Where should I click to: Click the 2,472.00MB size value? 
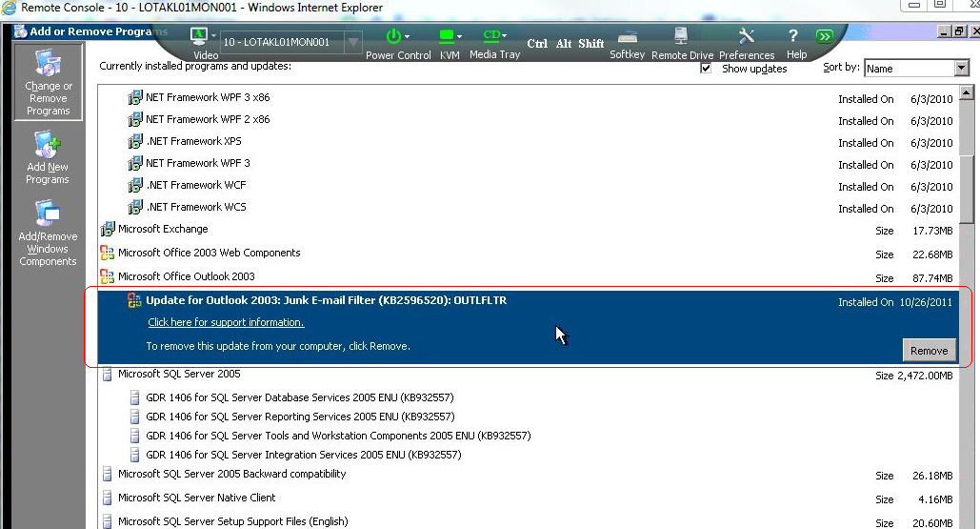927,376
